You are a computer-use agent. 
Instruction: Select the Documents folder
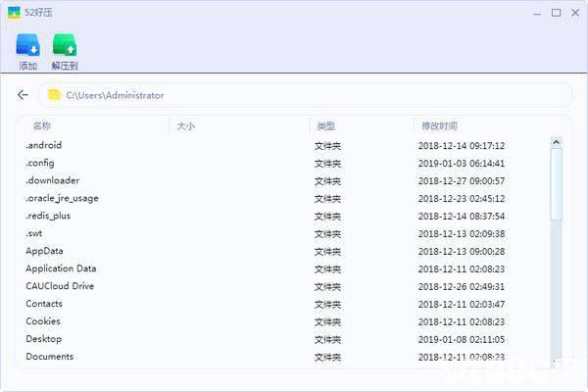50,357
